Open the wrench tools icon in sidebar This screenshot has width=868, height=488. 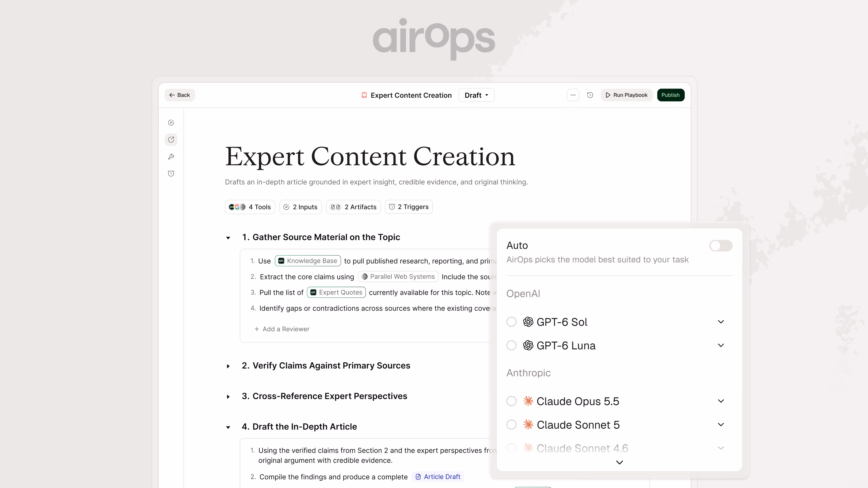click(171, 157)
